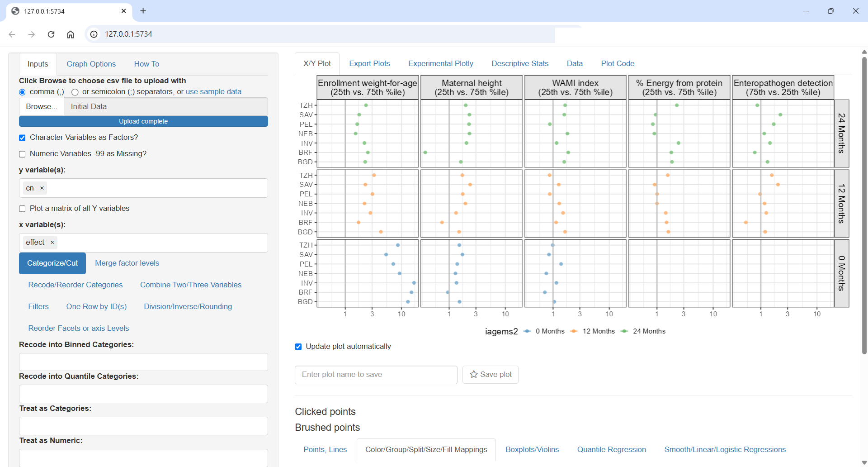Viewport: 868px width, 467px height.
Task: Click the browser reload icon
Action: (51, 34)
